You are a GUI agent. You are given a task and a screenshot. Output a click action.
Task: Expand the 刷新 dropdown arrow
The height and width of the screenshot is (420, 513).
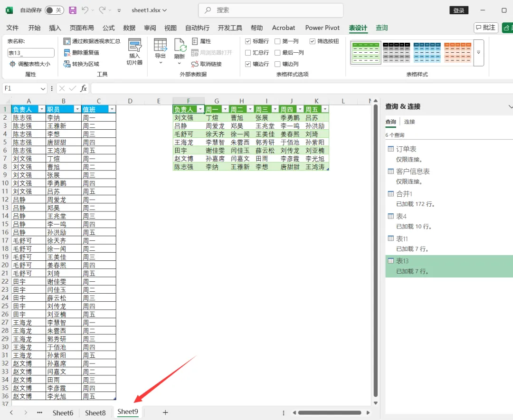(x=179, y=64)
